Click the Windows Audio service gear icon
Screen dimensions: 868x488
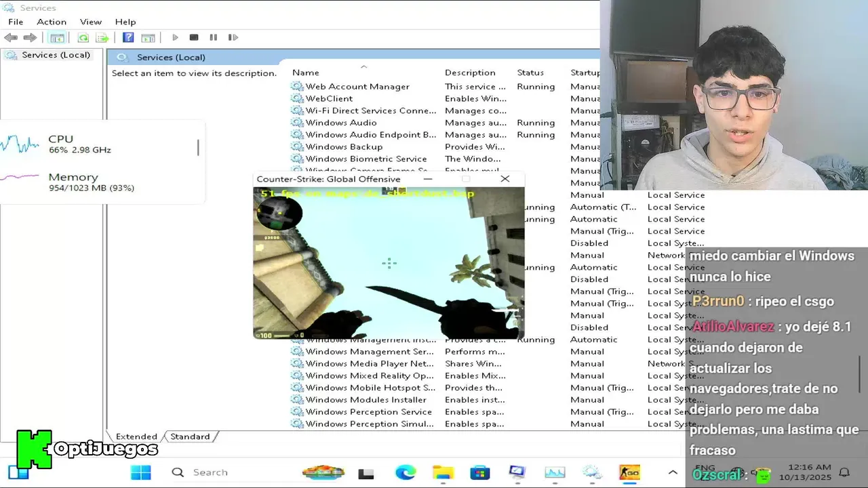coord(296,123)
